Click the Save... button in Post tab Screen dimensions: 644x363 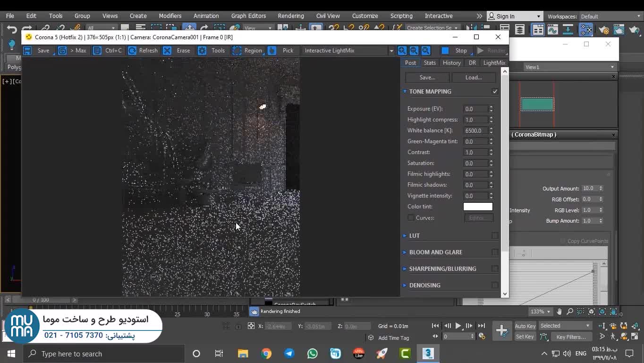[427, 78]
